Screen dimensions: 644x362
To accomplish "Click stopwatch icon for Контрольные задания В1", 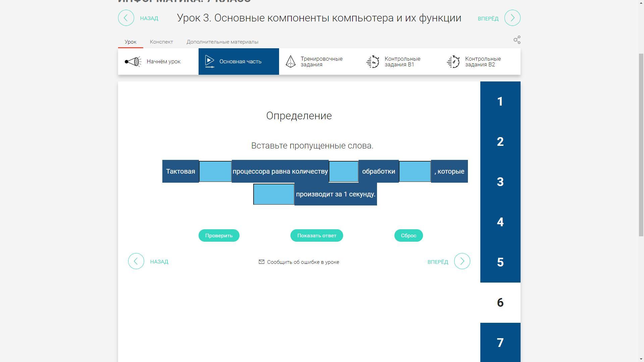I will pos(373,62).
